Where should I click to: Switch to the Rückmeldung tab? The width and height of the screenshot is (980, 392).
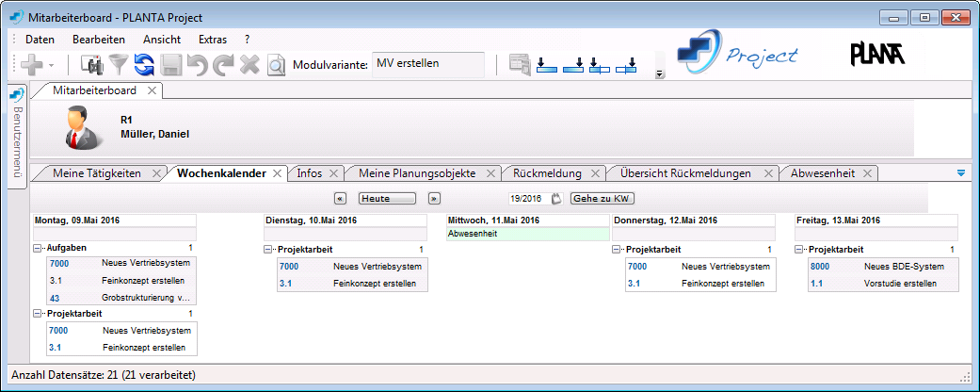tap(547, 173)
